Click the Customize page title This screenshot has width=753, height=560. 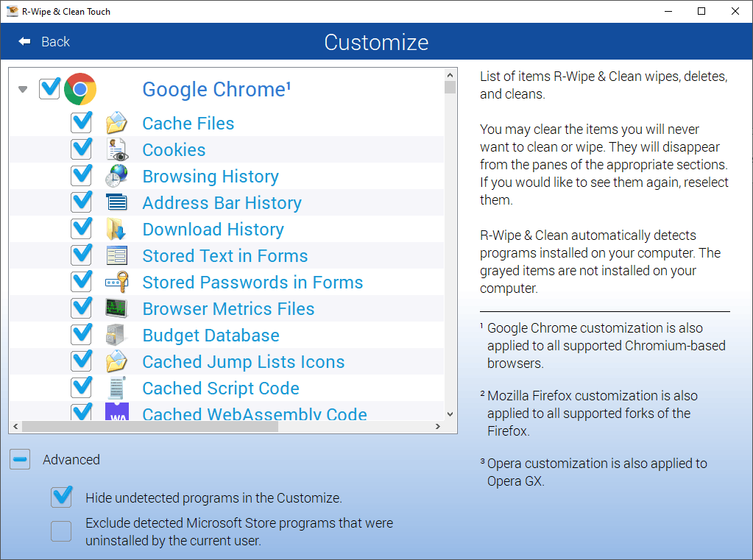click(376, 42)
